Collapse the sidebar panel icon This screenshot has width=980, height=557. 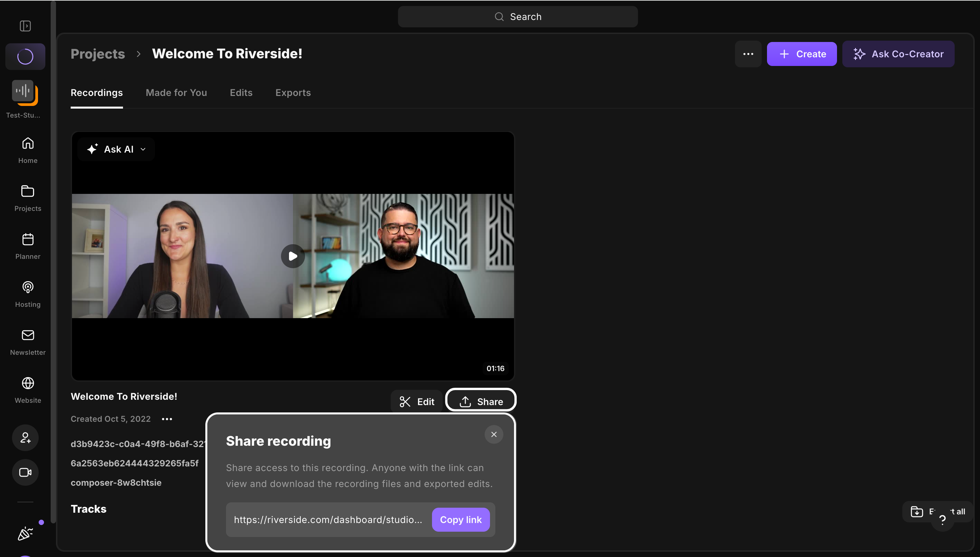(25, 26)
